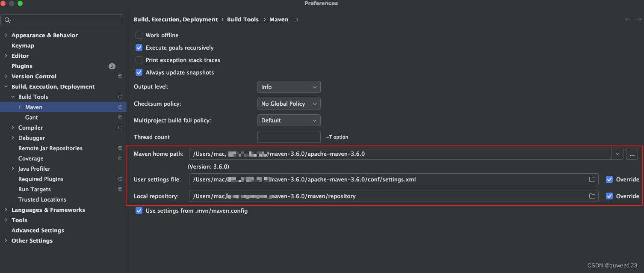This screenshot has width=644, height=273.
Task: Click the search magnifier in the settings search field
Action: click(x=7, y=20)
